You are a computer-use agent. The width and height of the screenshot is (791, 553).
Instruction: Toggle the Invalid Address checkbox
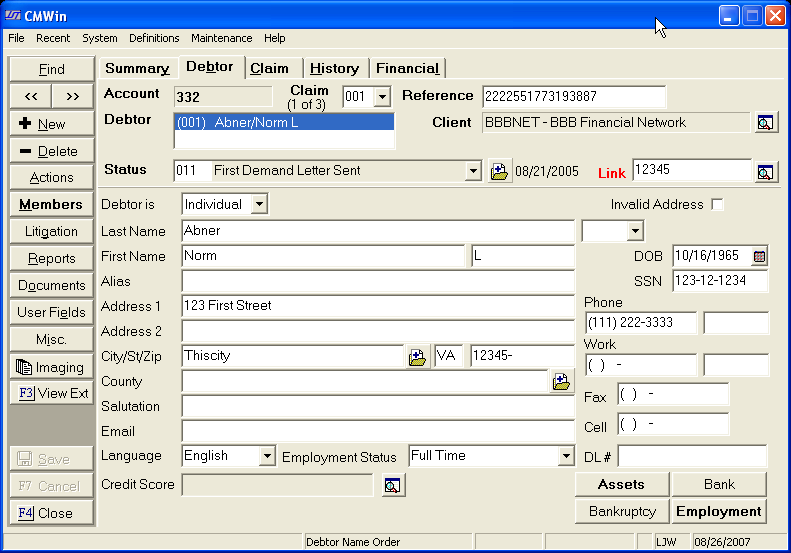click(716, 204)
